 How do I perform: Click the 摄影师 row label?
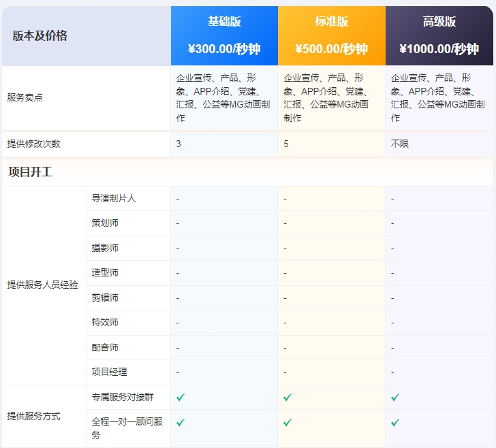(105, 248)
